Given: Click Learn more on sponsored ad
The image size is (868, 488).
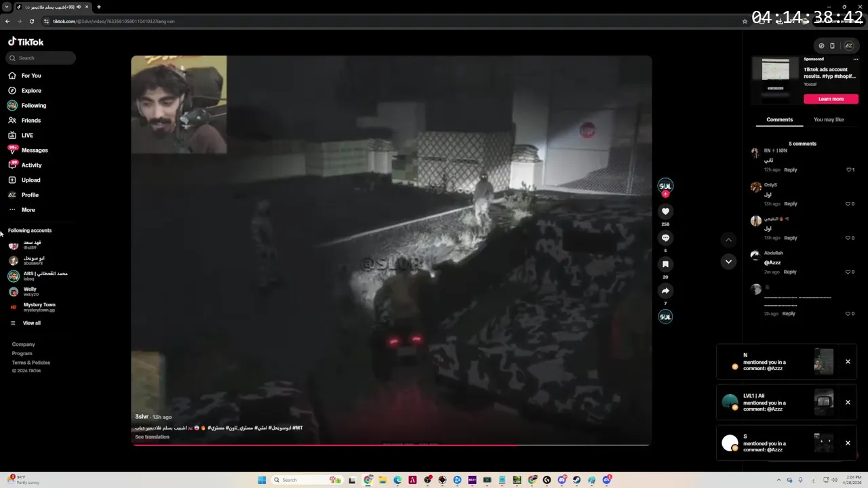Looking at the screenshot, I should pos(831,99).
